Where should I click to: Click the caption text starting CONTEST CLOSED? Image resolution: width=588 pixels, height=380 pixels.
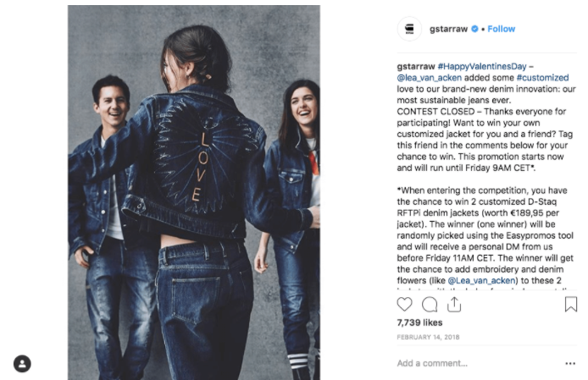(486, 140)
